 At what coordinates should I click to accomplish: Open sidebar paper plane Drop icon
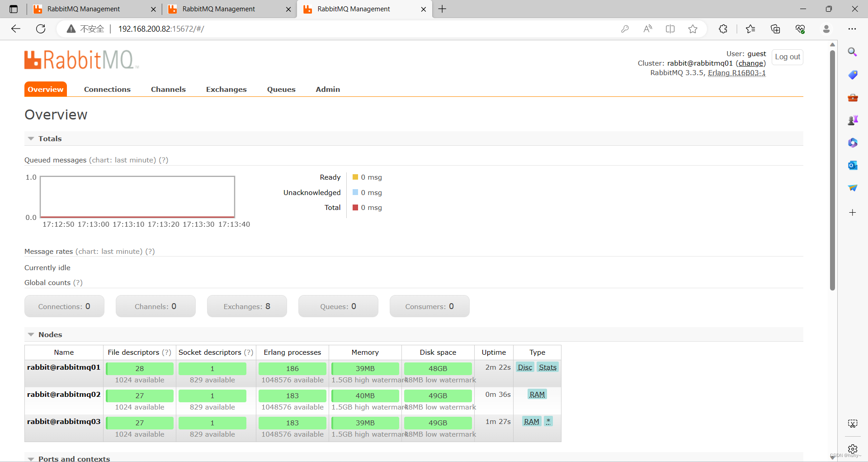click(x=853, y=188)
